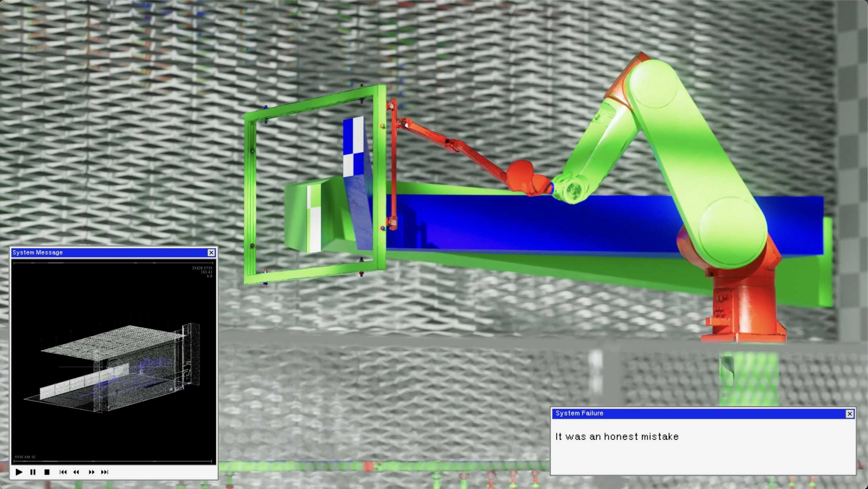Pause the SYSCAM video playback
This screenshot has width=868, height=489.
(33, 472)
